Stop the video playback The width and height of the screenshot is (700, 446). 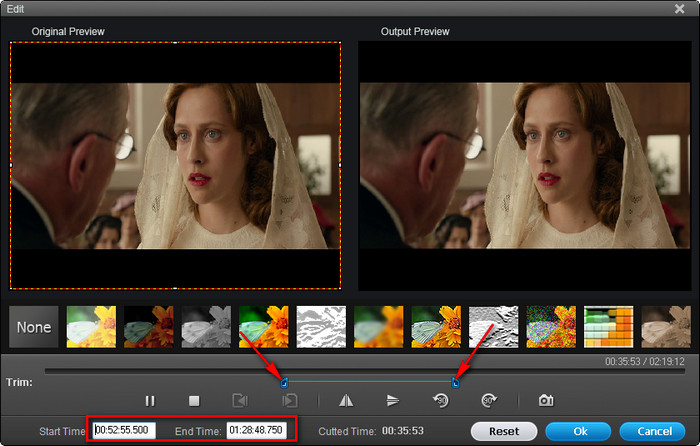point(194,401)
